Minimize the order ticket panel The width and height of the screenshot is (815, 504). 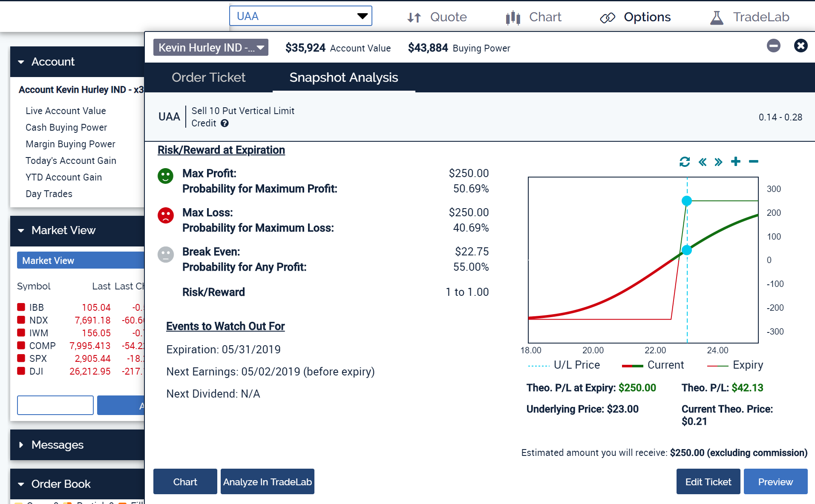(x=773, y=46)
